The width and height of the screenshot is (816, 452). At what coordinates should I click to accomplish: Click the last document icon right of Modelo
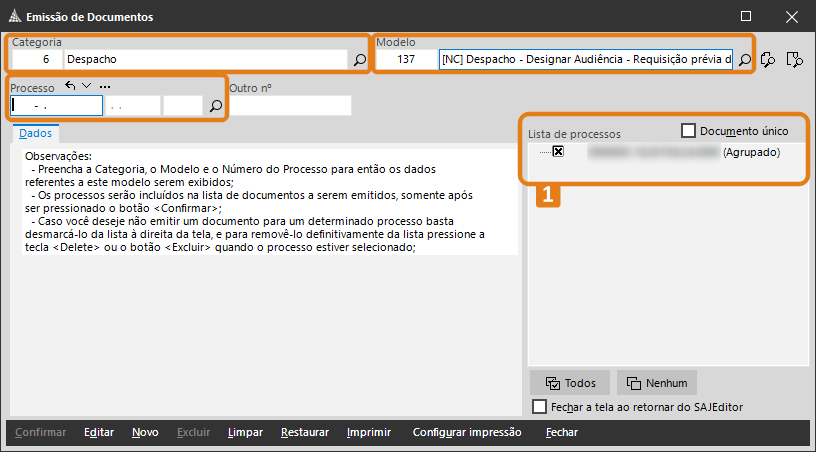tap(795, 60)
